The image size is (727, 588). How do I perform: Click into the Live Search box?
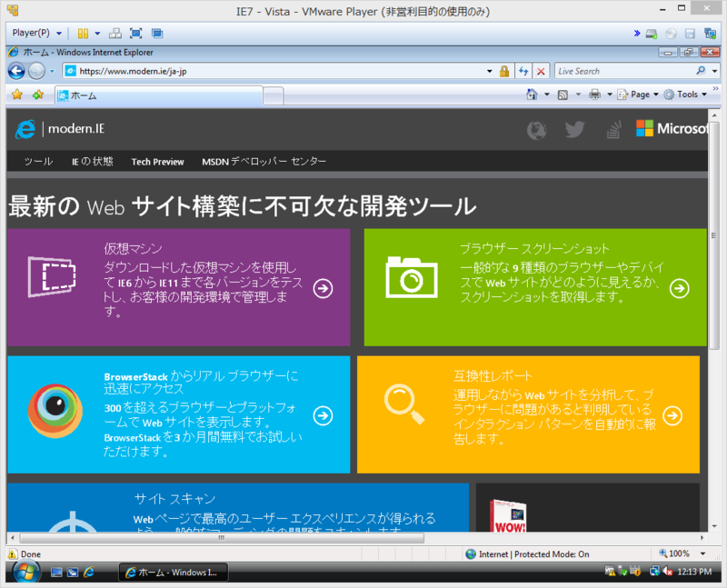623,71
